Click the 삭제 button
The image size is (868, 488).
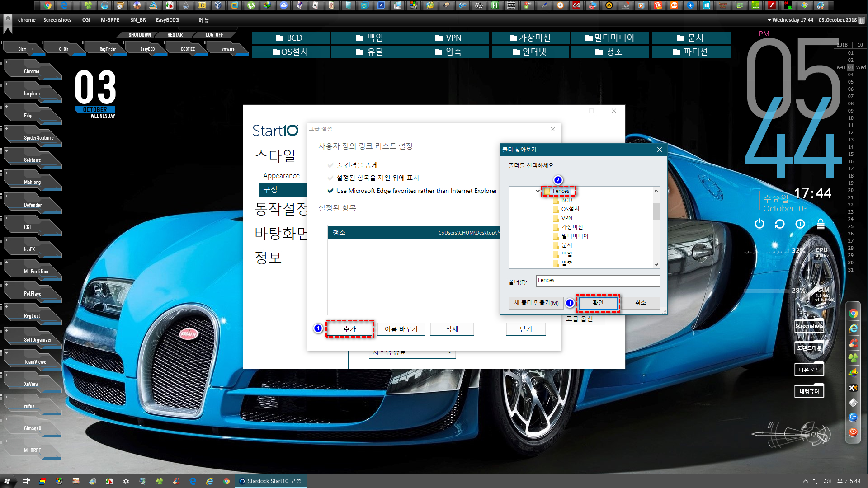[x=452, y=329]
